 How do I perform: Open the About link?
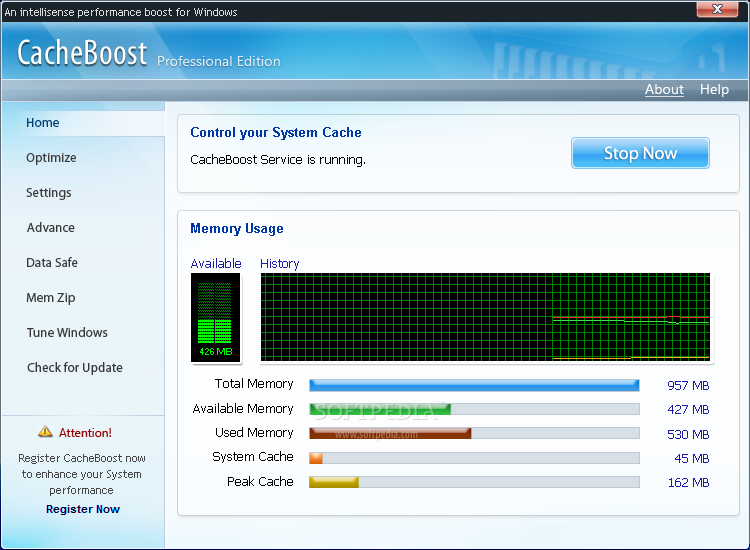pos(664,89)
